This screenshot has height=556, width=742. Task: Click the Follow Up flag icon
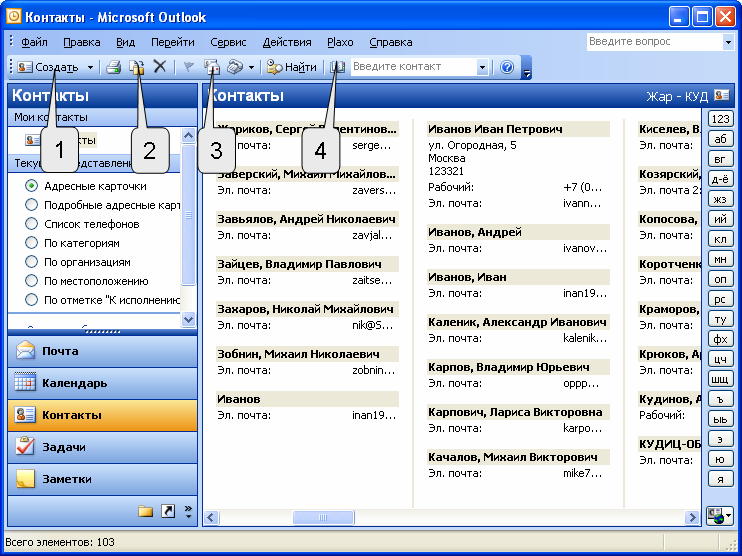[188, 67]
